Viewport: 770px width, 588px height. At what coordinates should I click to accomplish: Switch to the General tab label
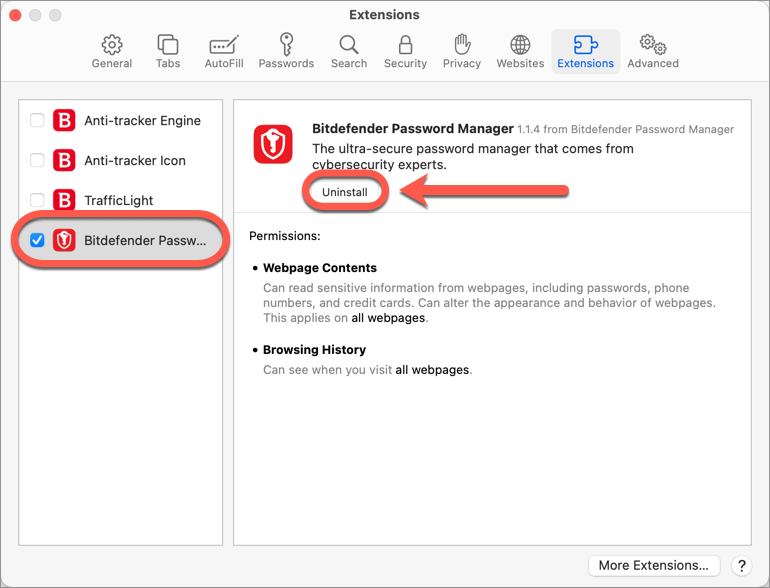coord(112,63)
